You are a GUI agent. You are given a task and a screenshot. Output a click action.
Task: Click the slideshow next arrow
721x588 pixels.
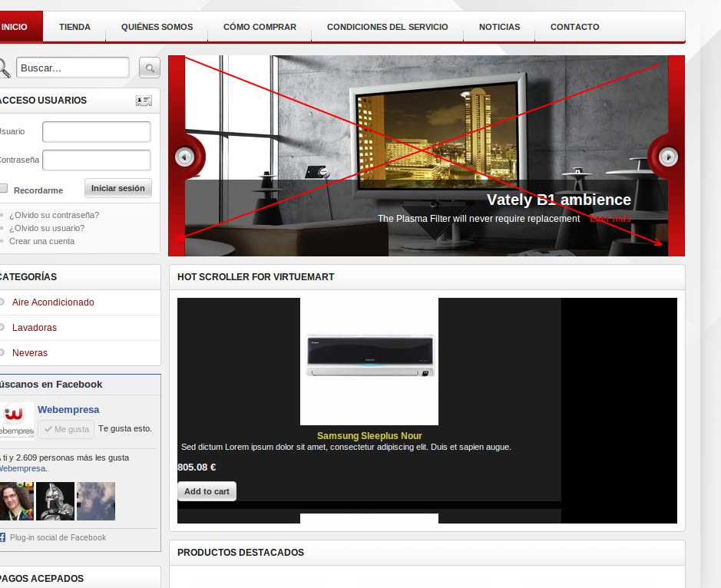coord(668,157)
